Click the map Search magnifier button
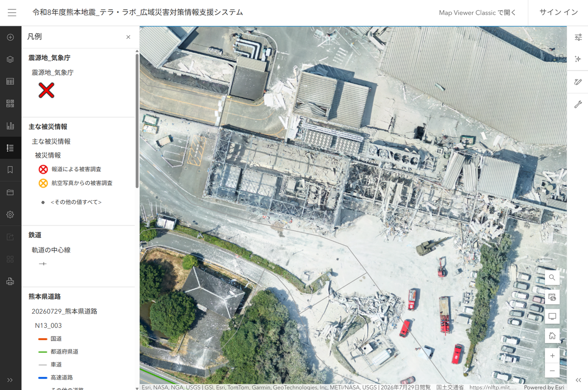The width and height of the screenshot is (588, 390). click(552, 277)
